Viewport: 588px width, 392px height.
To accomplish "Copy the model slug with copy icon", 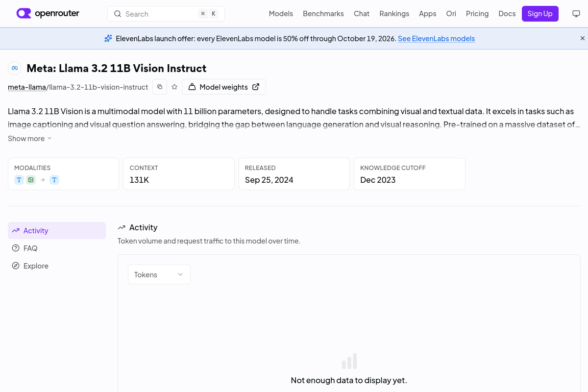I will (x=160, y=87).
